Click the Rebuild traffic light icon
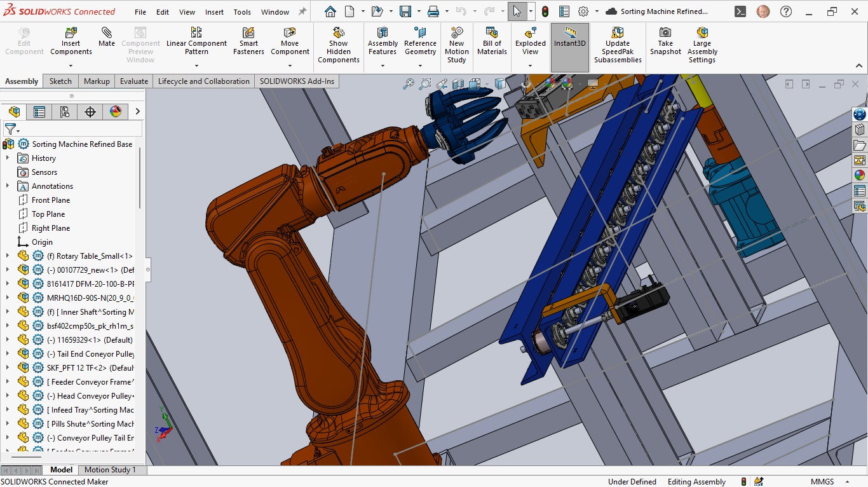 click(545, 11)
